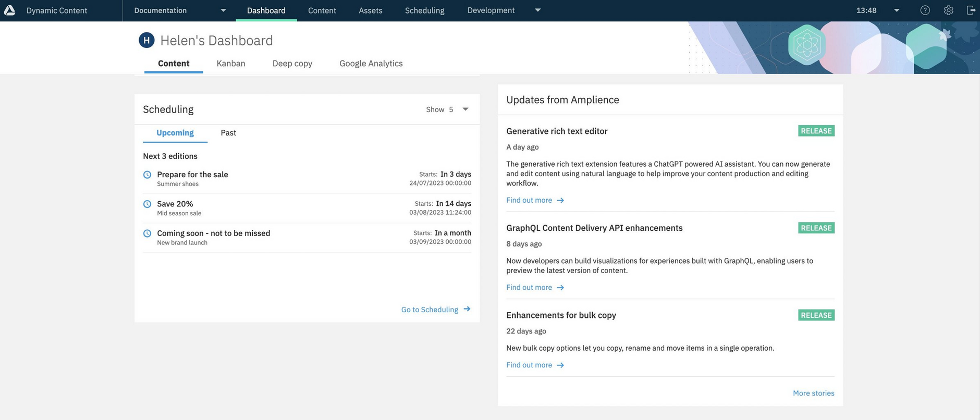Open the Dashboard top navigation tab
The width and height of the screenshot is (980, 420).
266,10
